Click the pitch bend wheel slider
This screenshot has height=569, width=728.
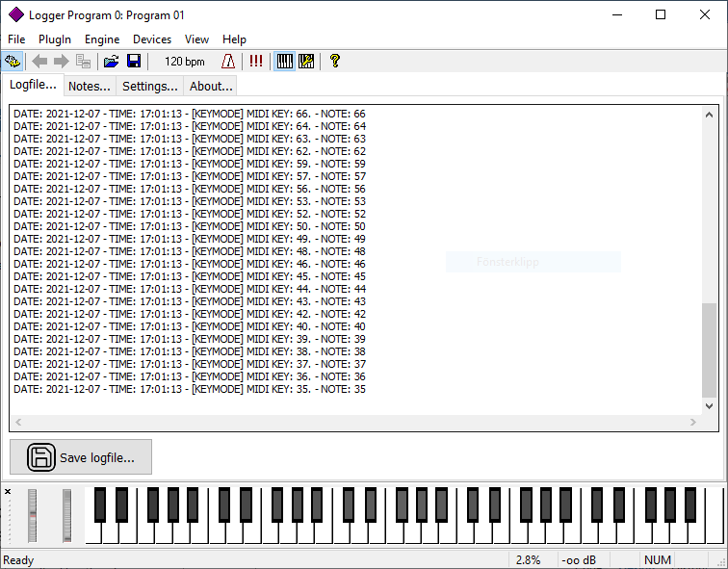[32, 515]
